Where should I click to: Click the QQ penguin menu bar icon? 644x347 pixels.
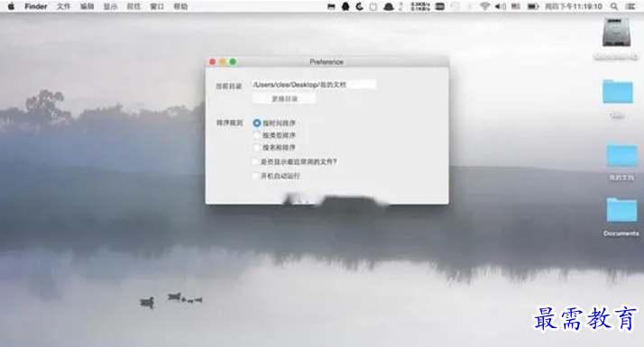click(x=345, y=6)
